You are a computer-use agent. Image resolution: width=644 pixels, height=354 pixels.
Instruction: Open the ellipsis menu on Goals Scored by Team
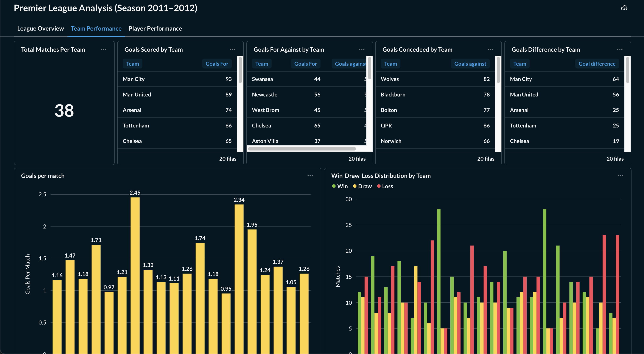pyautogui.click(x=232, y=49)
